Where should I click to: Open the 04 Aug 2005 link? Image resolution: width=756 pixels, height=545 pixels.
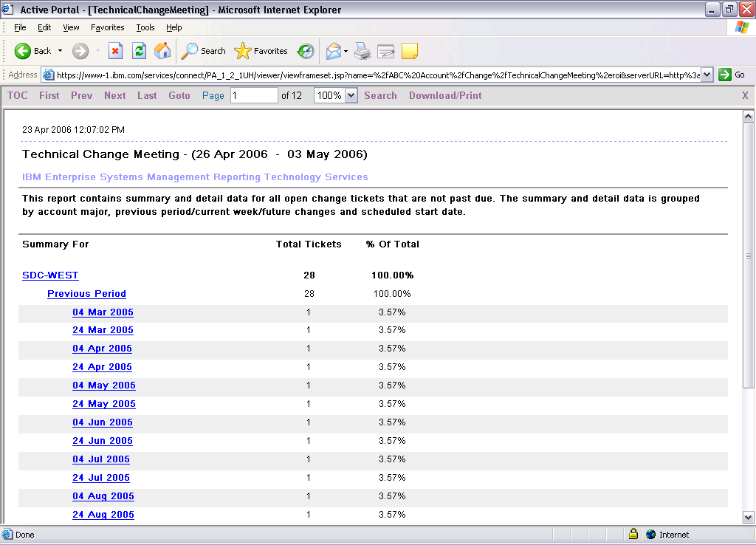click(x=103, y=496)
